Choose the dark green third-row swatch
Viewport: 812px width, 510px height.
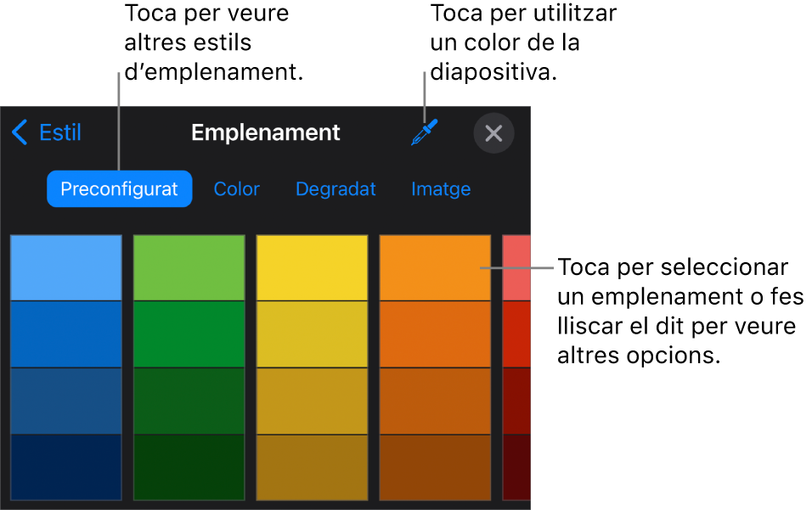(189, 401)
